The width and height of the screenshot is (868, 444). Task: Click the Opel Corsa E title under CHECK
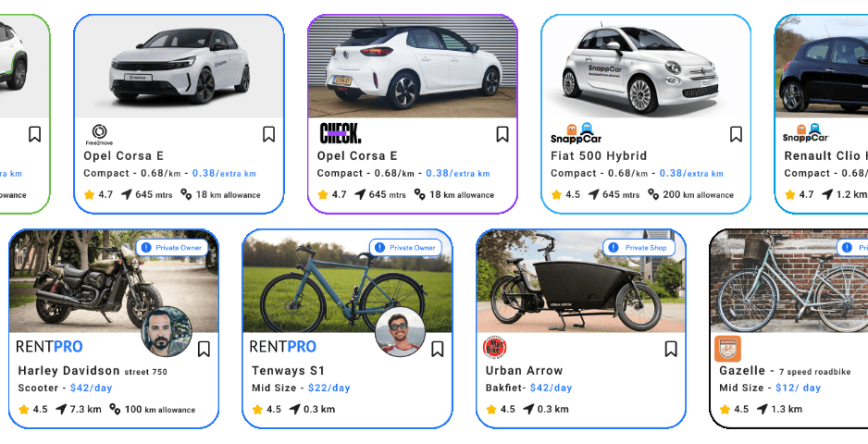357,155
